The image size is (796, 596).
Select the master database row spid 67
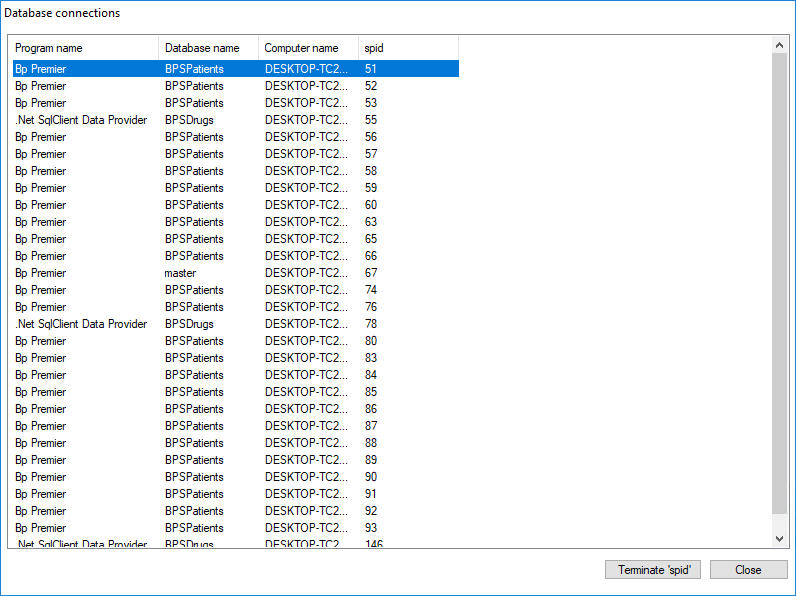click(236, 273)
